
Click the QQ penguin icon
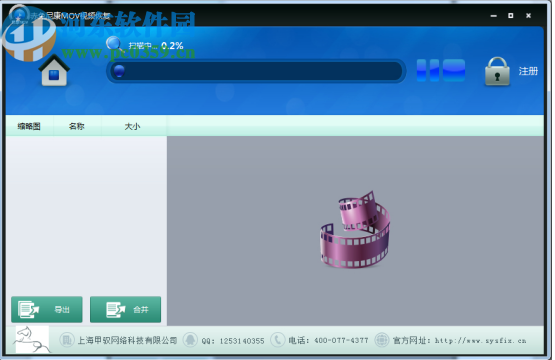pyautogui.click(x=190, y=340)
